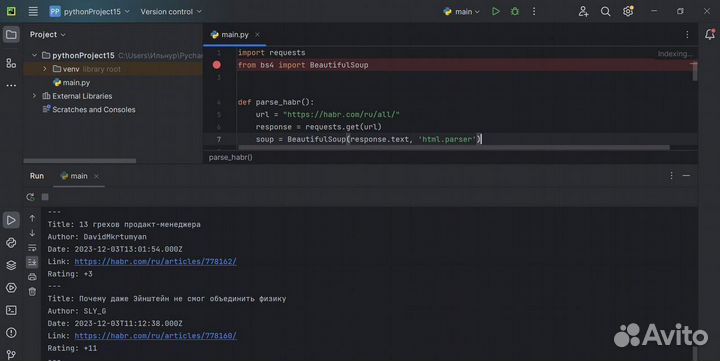This screenshot has height=361, width=720.
Task: Run 'main' with the green play icon
Action: point(495,11)
